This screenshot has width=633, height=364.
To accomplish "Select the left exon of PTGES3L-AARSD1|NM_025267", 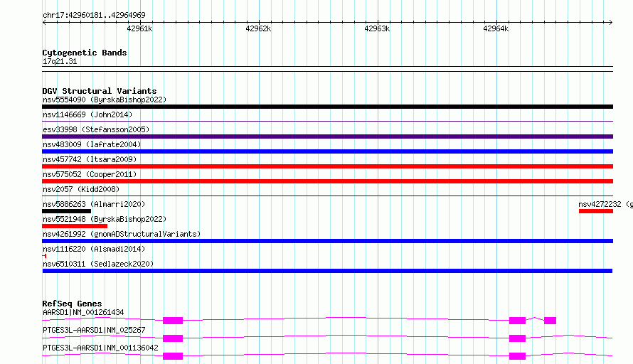I will [173, 338].
